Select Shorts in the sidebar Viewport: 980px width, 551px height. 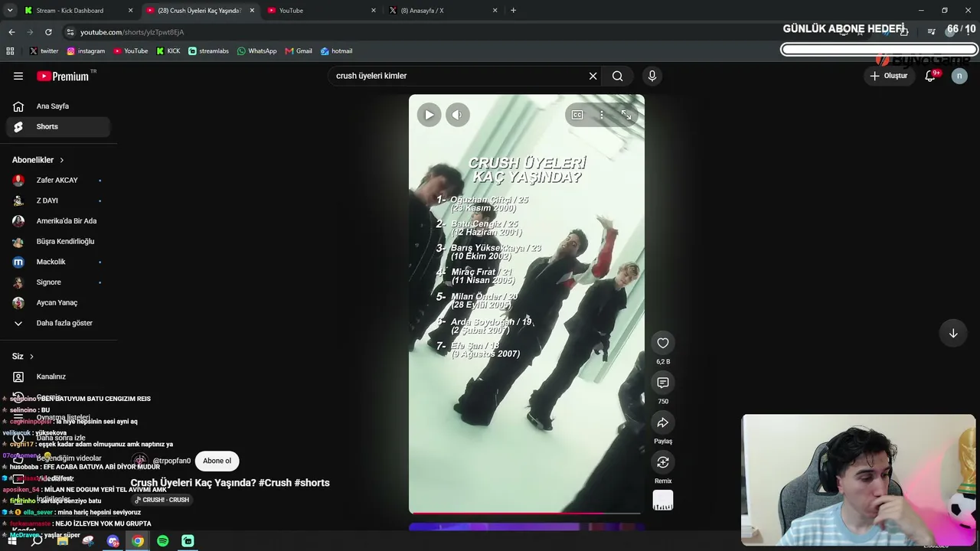coord(58,126)
